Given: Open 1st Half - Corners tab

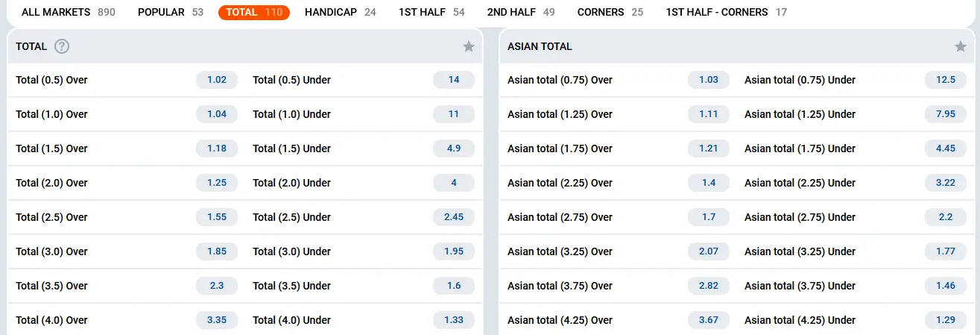Looking at the screenshot, I should tap(726, 12).
